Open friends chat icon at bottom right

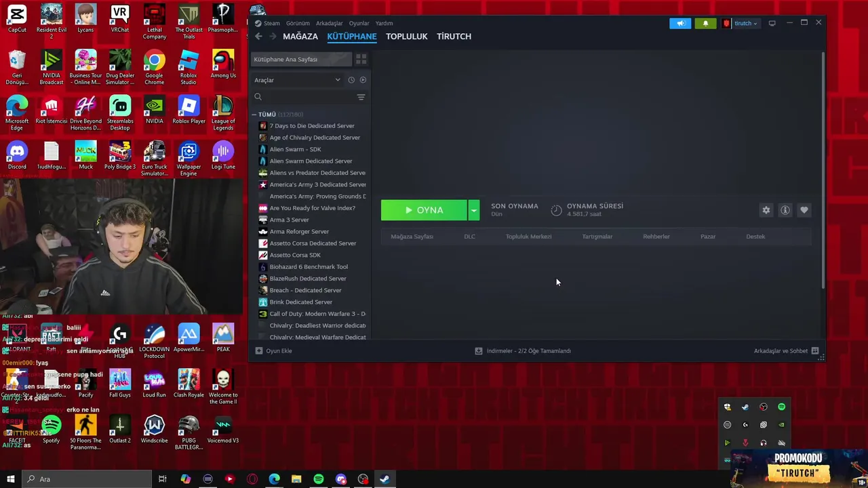815,351
